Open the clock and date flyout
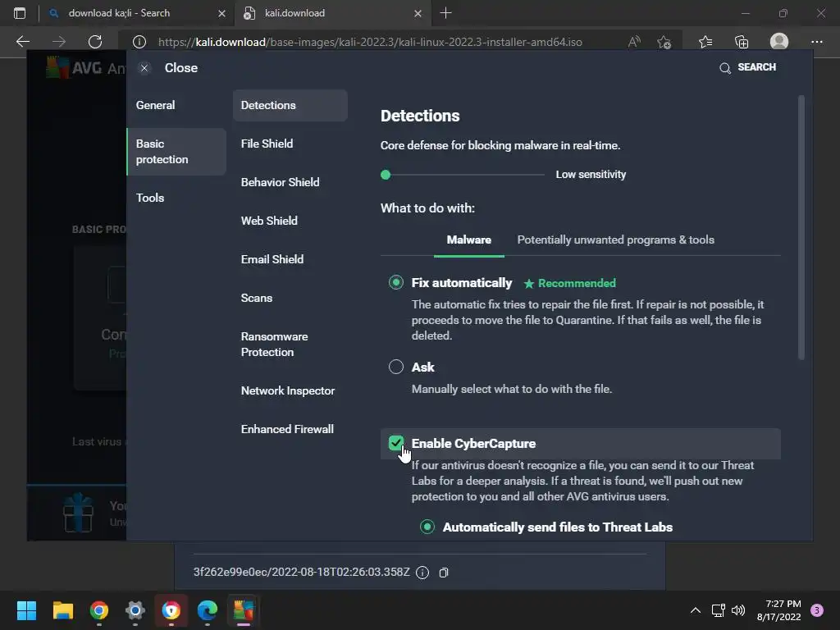 [778, 610]
